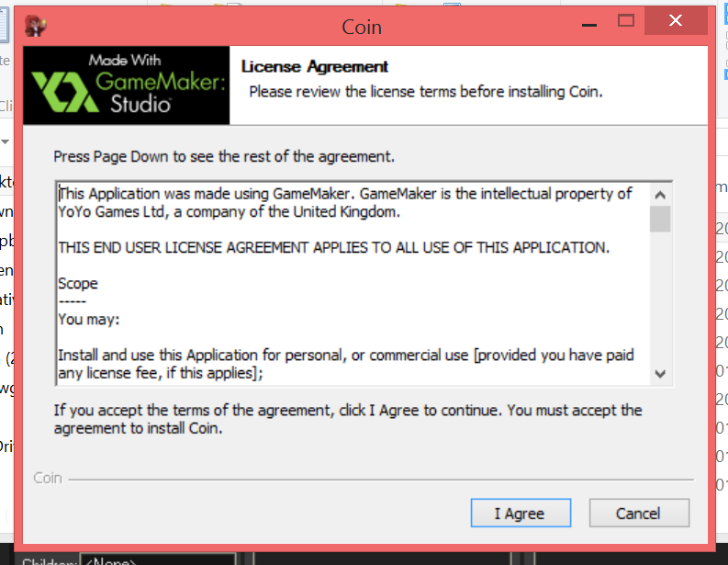The width and height of the screenshot is (728, 565).
Task: Click the license scrollbar up arrow
Action: pyautogui.click(x=660, y=195)
